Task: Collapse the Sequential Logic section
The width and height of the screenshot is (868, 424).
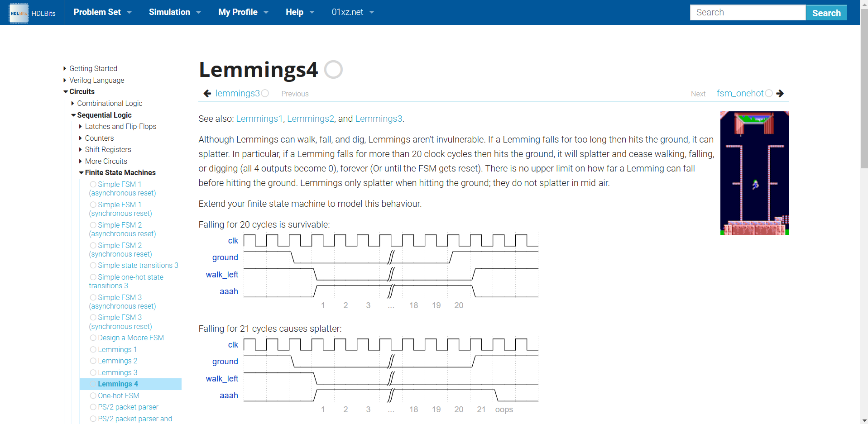Action: [73, 115]
